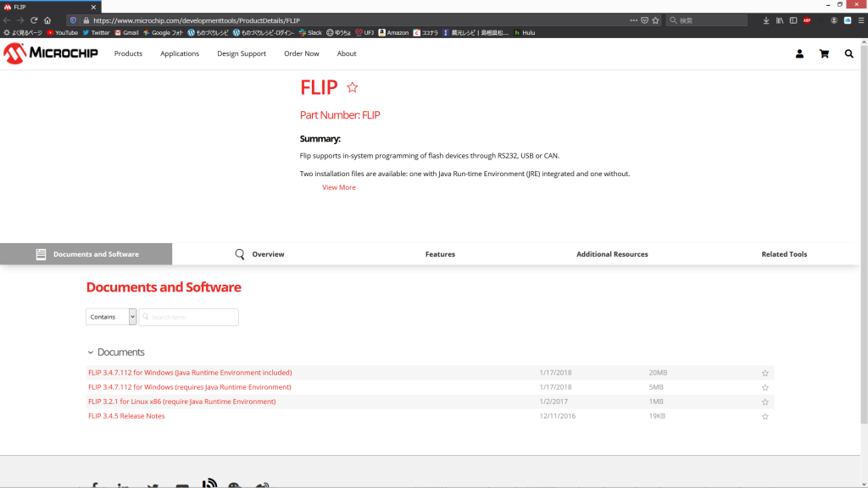Download FLIP 3.4.7.112 with Java included
This screenshot has height=488, width=868.
coord(190,373)
